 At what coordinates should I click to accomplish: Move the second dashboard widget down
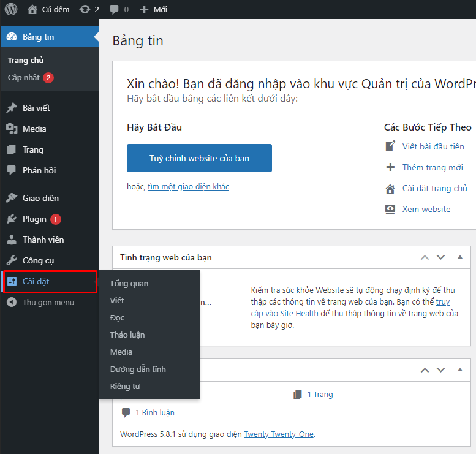tap(441, 370)
